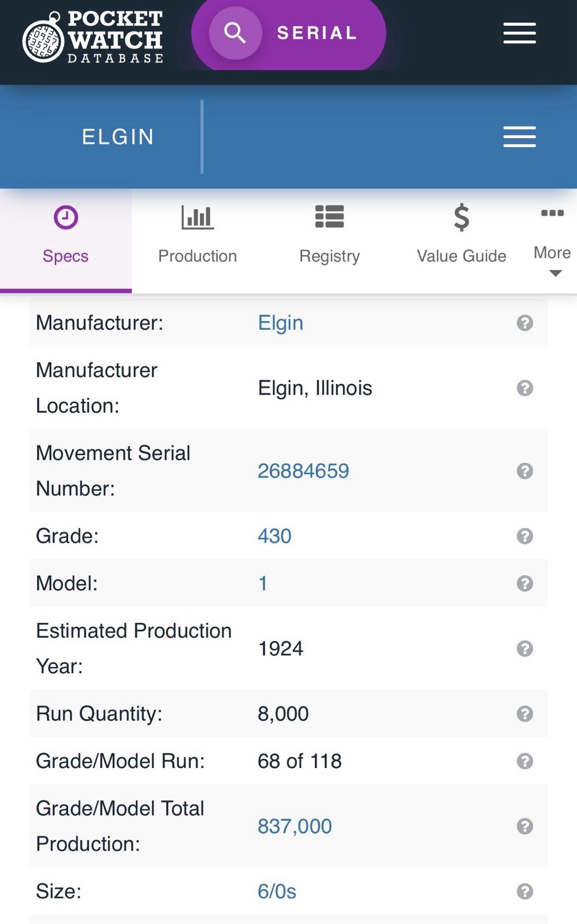Viewport: 577px width, 924px height.
Task: Show help for Grade/Model Run row
Action: point(524,762)
